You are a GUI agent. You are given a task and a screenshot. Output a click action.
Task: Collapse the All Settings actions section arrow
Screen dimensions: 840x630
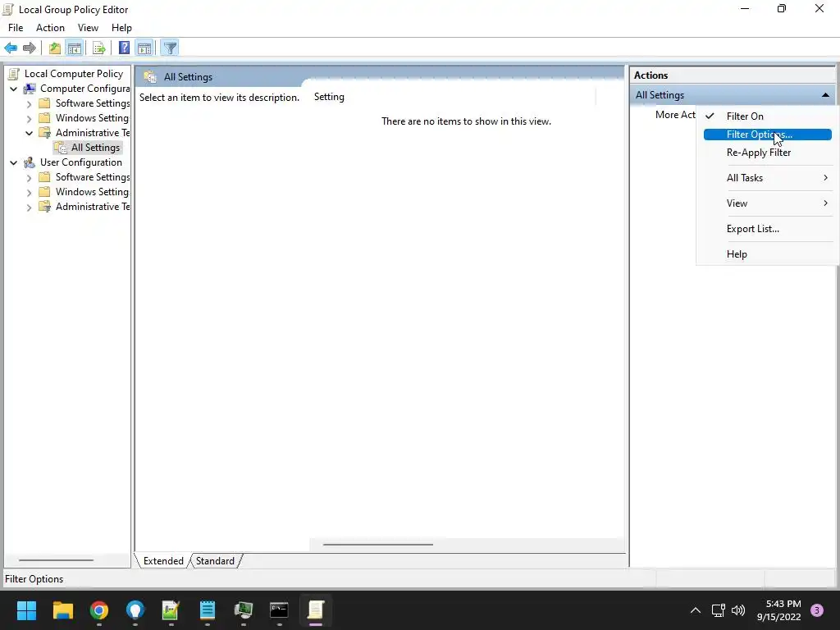pyautogui.click(x=825, y=95)
